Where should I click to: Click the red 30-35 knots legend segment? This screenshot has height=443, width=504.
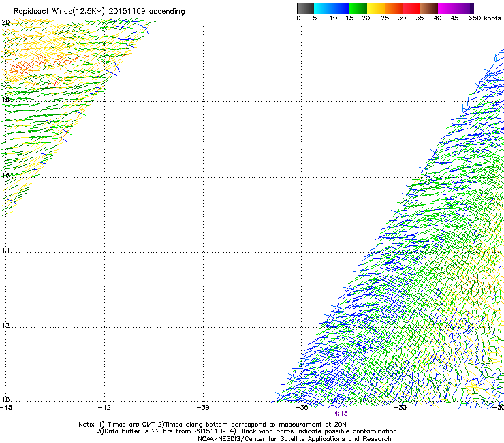click(x=411, y=8)
